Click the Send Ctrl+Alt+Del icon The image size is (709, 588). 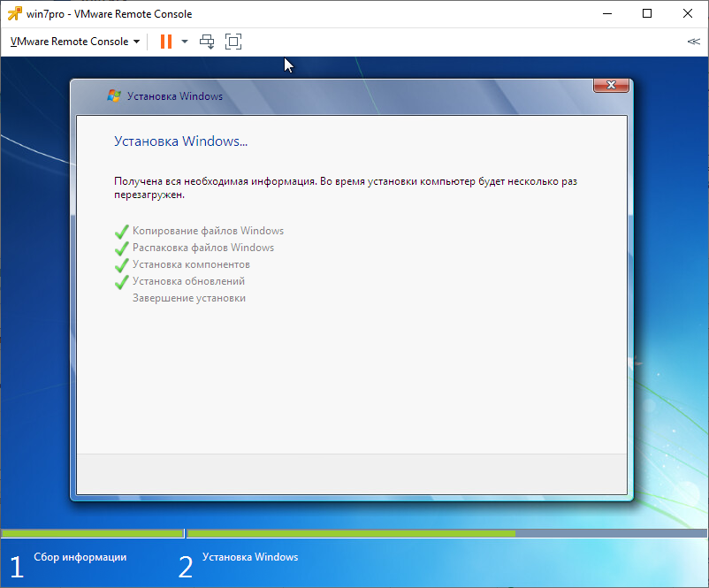tap(207, 42)
